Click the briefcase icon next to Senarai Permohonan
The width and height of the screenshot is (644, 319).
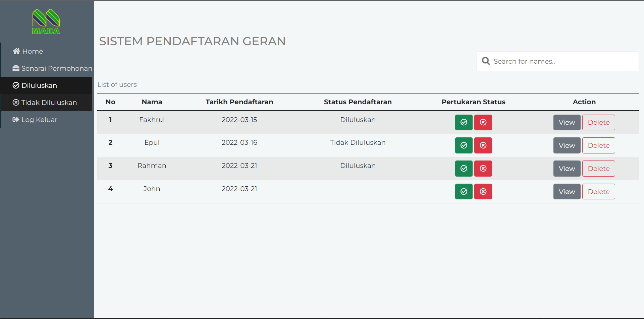tap(16, 68)
